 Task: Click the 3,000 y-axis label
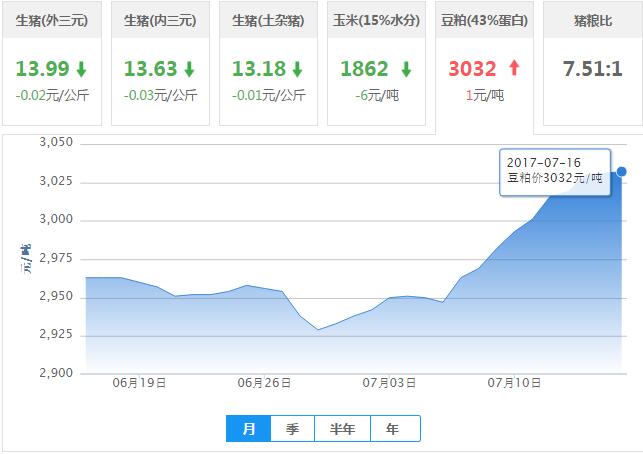click(56, 219)
